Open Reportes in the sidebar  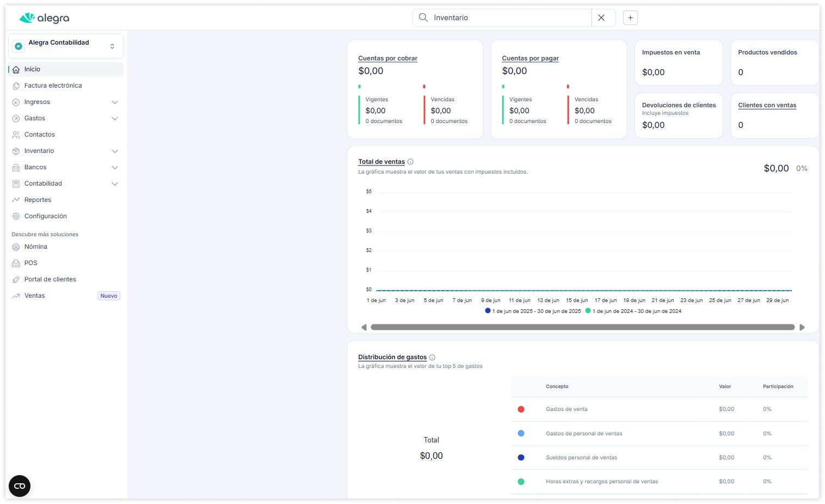66,200
